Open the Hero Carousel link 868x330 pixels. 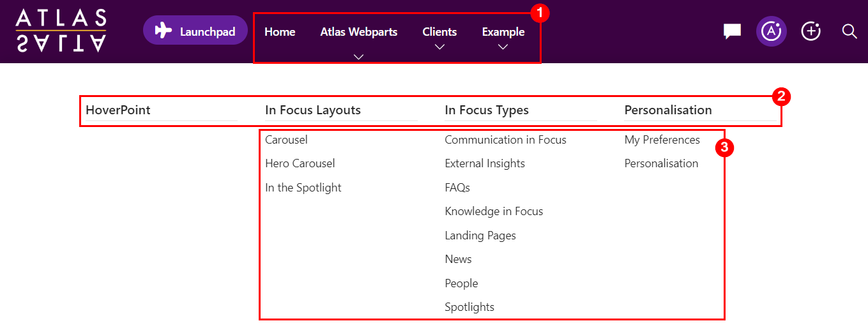pyautogui.click(x=300, y=163)
